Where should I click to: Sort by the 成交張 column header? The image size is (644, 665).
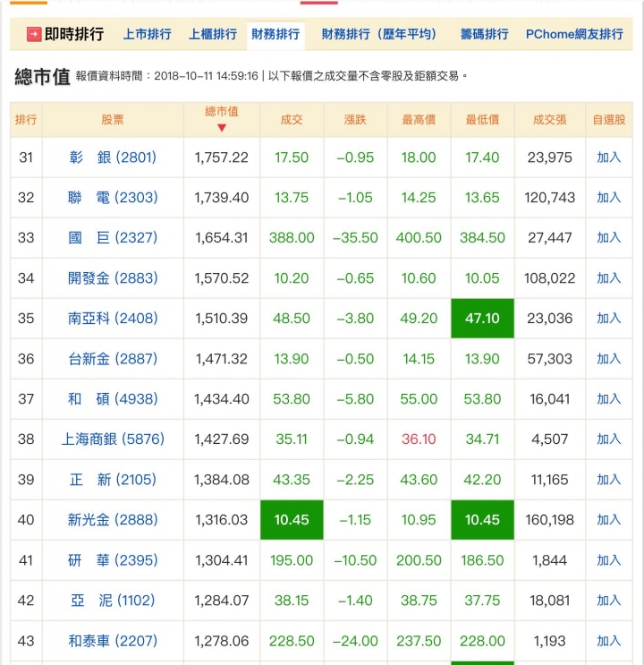(x=550, y=120)
